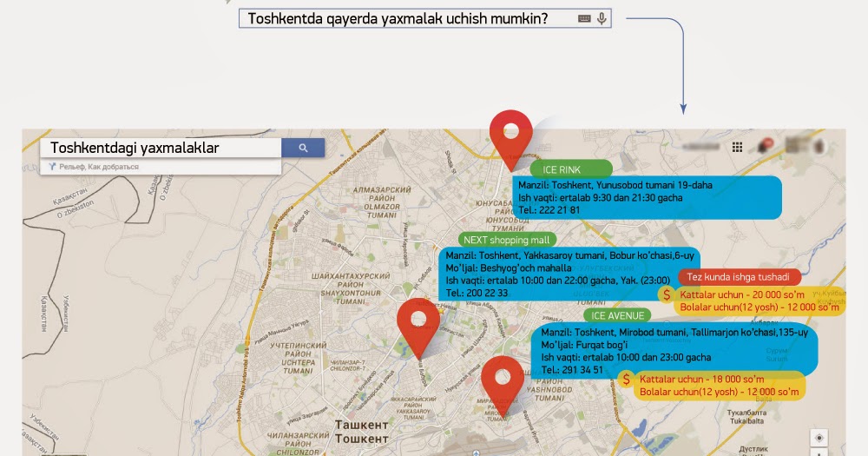Click the price Kattalar uchun - 18 000 so'm

click(x=701, y=380)
